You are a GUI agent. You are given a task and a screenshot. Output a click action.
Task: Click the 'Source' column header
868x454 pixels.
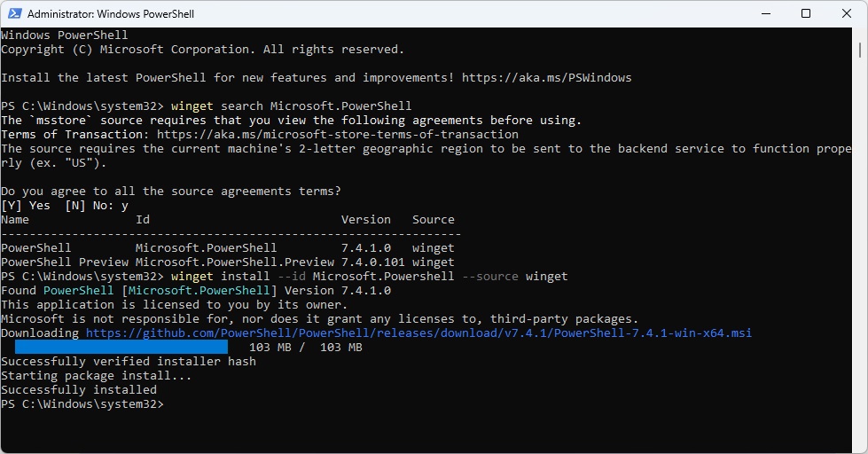pos(433,219)
